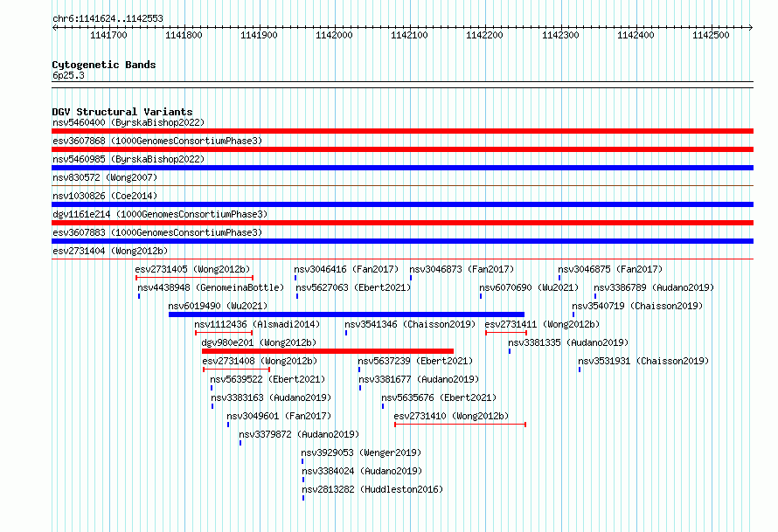
Task: Click the dgv980e201 (Wong2012b) label
Action: (x=259, y=342)
